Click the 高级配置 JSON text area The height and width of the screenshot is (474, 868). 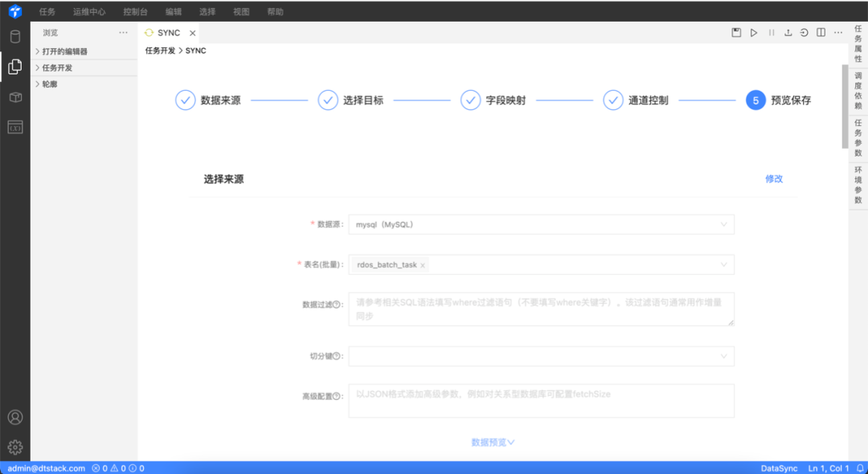point(542,401)
